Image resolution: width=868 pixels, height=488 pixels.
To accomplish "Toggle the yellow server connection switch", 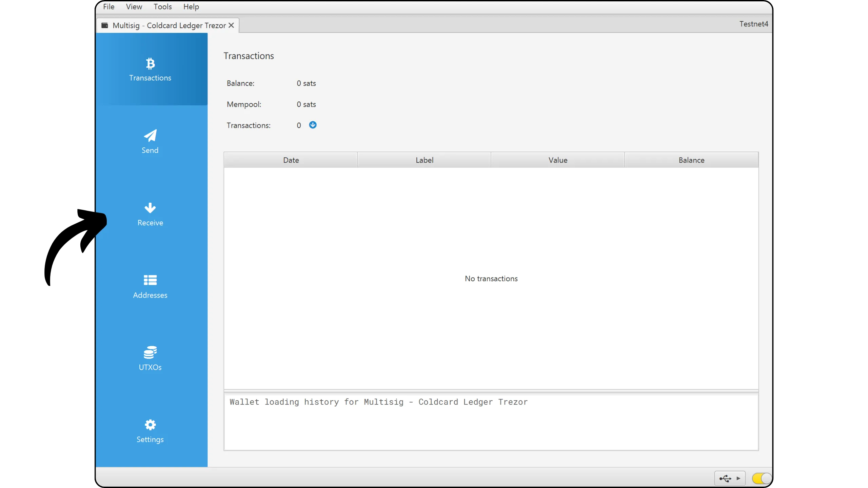I will 762,479.
